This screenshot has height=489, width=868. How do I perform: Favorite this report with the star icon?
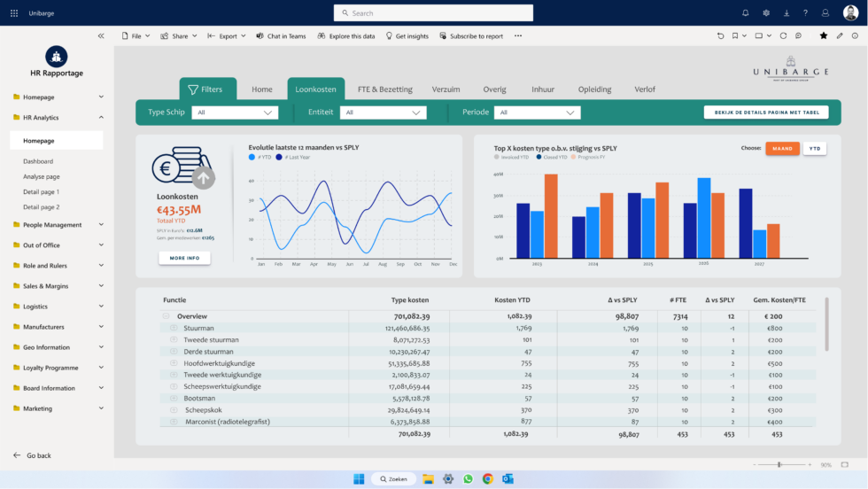824,36
